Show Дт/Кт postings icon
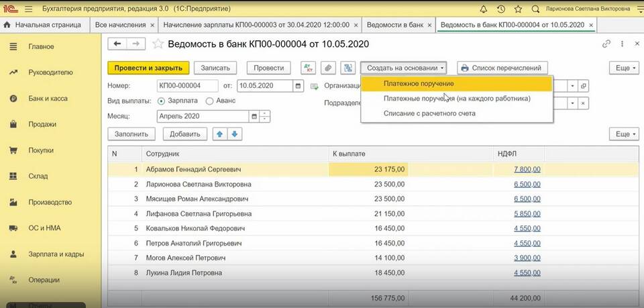Screen dimensions: 644x308 coord(308,68)
